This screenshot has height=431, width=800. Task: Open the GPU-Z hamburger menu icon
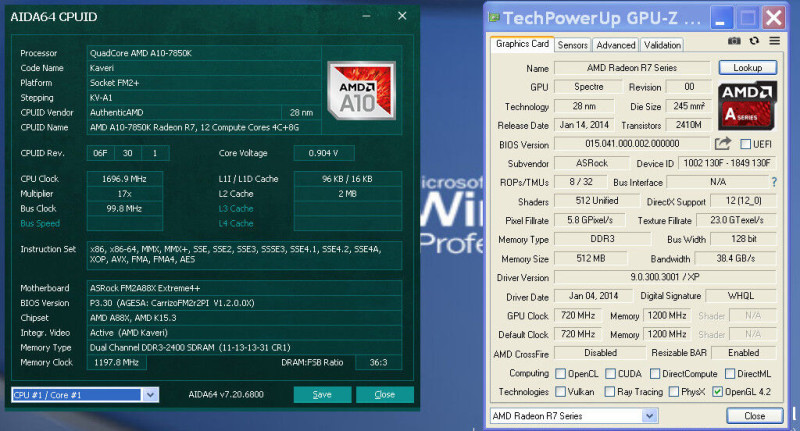tap(774, 41)
